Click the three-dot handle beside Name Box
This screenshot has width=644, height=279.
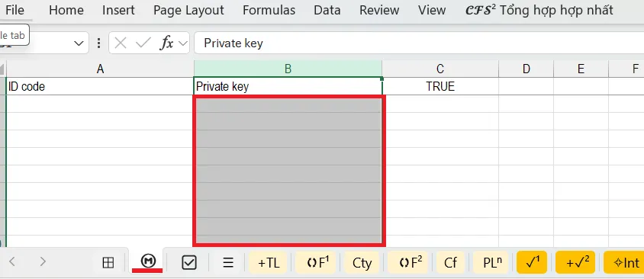click(x=98, y=43)
